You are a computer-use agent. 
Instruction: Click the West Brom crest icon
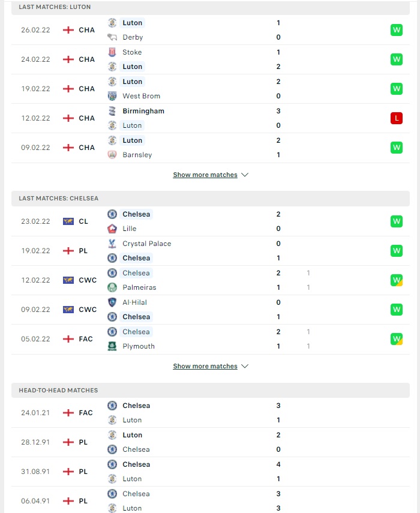(112, 96)
